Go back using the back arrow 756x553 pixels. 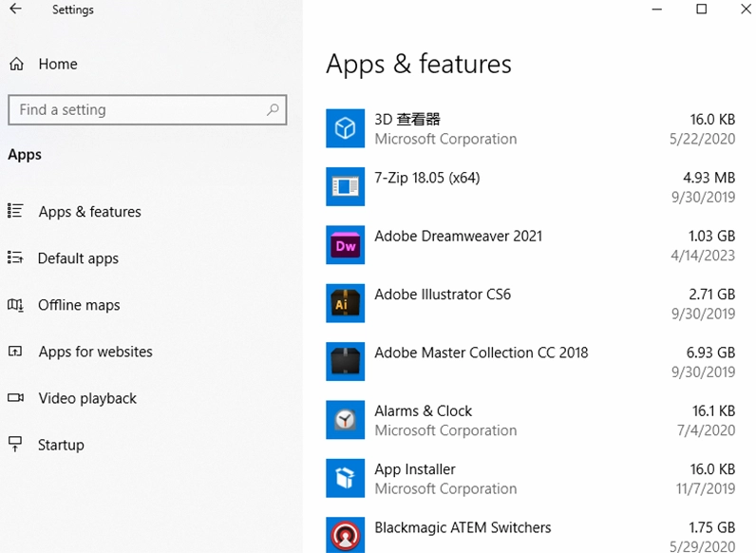[x=16, y=10]
